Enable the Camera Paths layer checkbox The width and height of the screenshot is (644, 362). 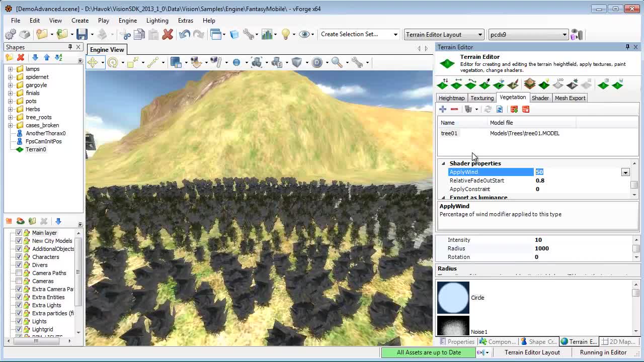(19, 273)
